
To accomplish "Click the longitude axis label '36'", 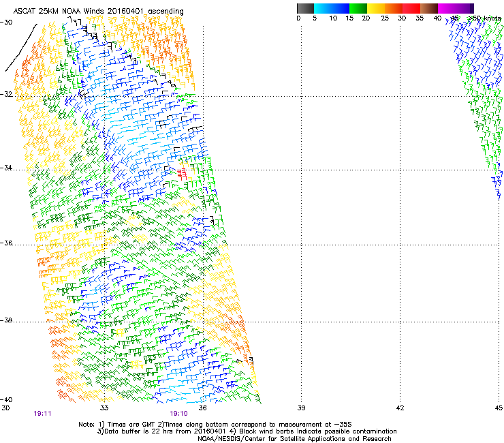I will [202, 408].
